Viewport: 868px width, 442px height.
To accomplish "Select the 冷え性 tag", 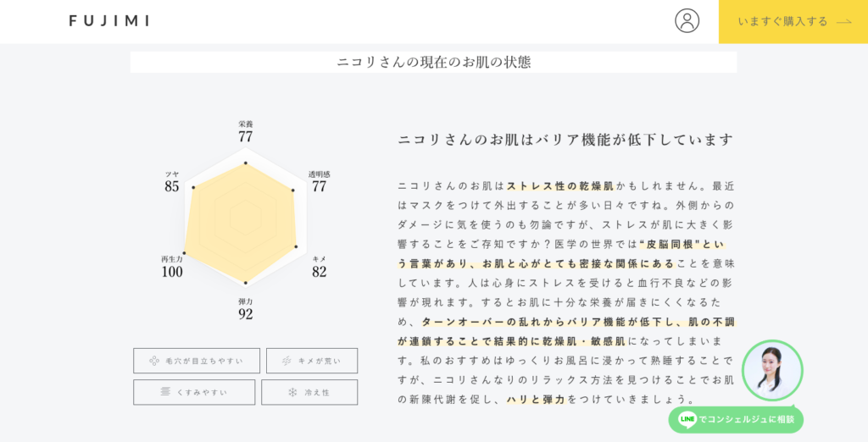I will pyautogui.click(x=309, y=392).
